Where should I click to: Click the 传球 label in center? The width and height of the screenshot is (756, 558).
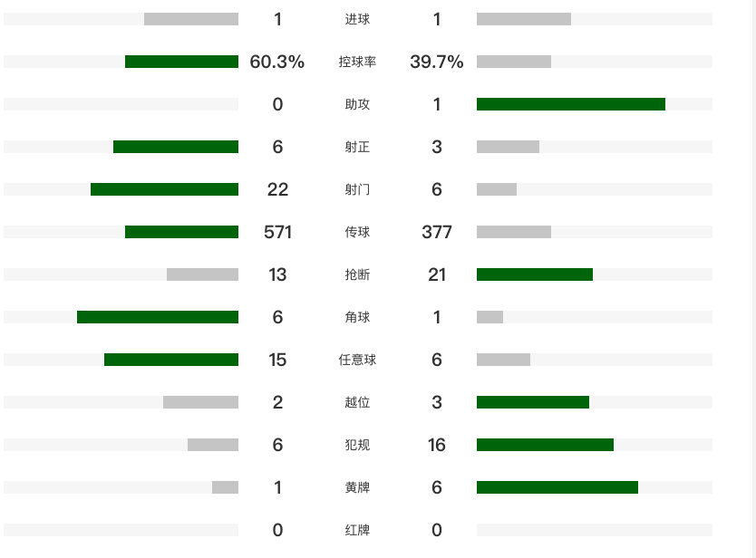pyautogui.click(x=357, y=232)
